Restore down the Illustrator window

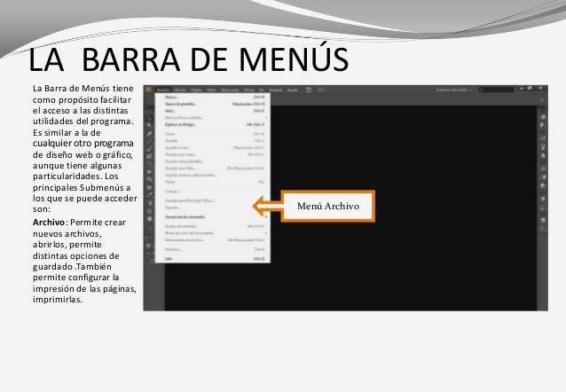530,88
